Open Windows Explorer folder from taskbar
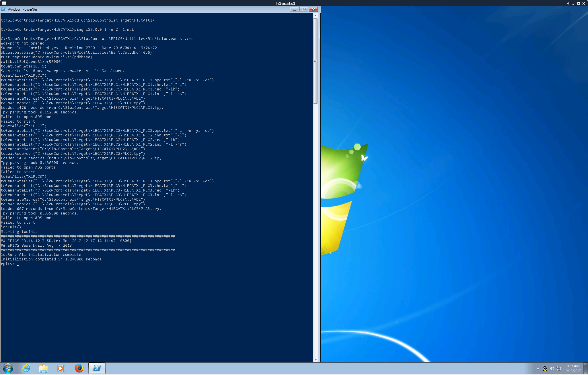The height and width of the screenshot is (375, 588). click(44, 368)
